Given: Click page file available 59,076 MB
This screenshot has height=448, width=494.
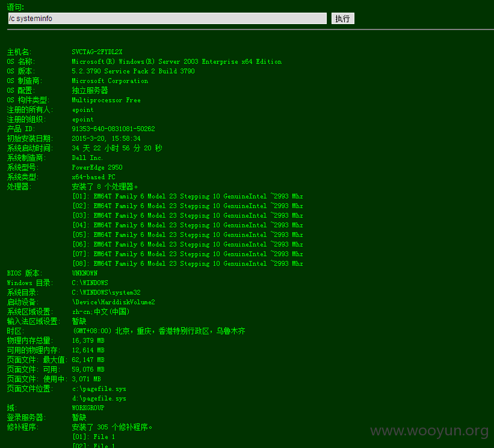Looking at the screenshot, I should 88,369.
